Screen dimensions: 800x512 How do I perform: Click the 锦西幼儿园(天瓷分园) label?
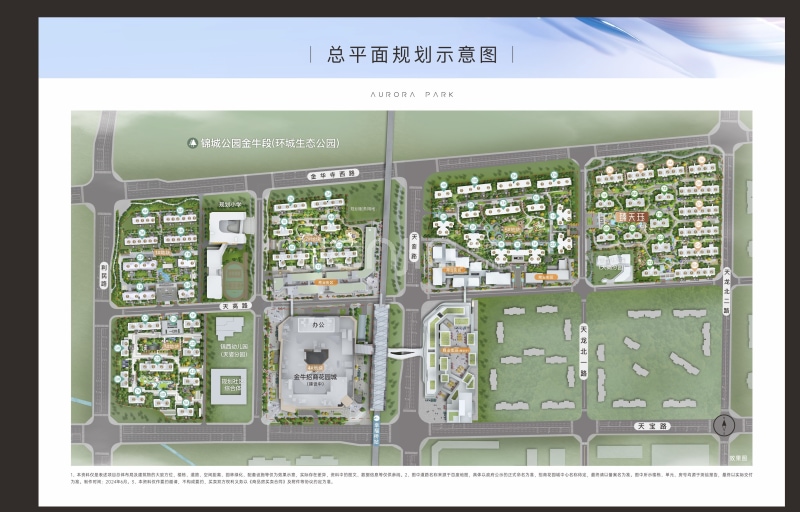(x=234, y=350)
